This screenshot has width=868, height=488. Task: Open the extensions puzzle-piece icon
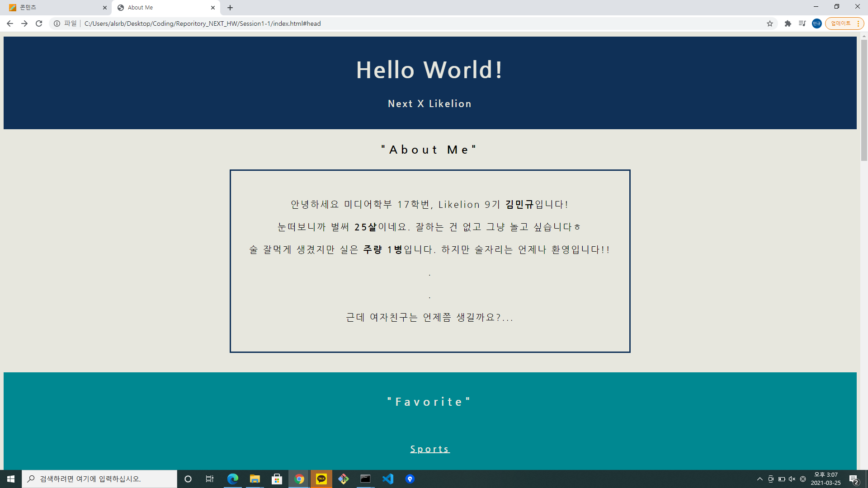pyautogui.click(x=788, y=23)
